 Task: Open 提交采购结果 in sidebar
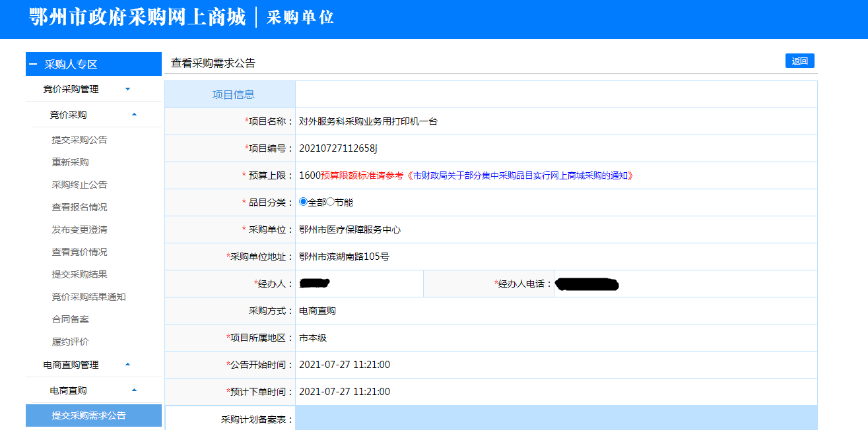point(79,274)
